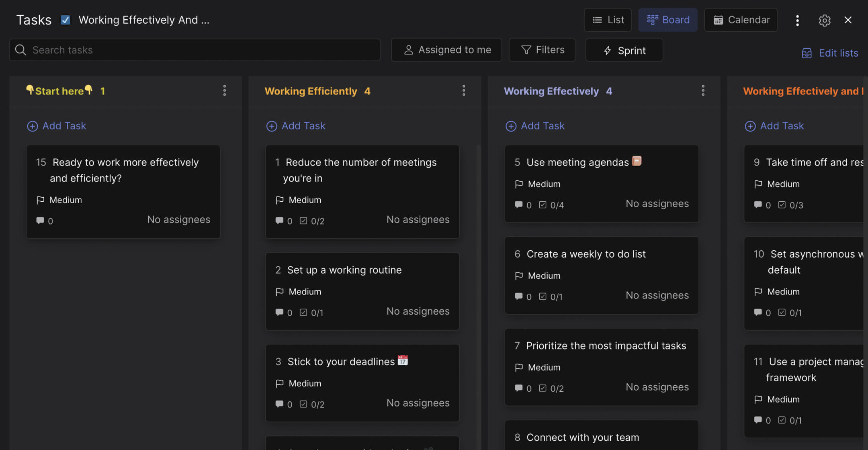Click Add Task in the Working Effectively column
Viewport: 868px width, 450px height.
534,126
